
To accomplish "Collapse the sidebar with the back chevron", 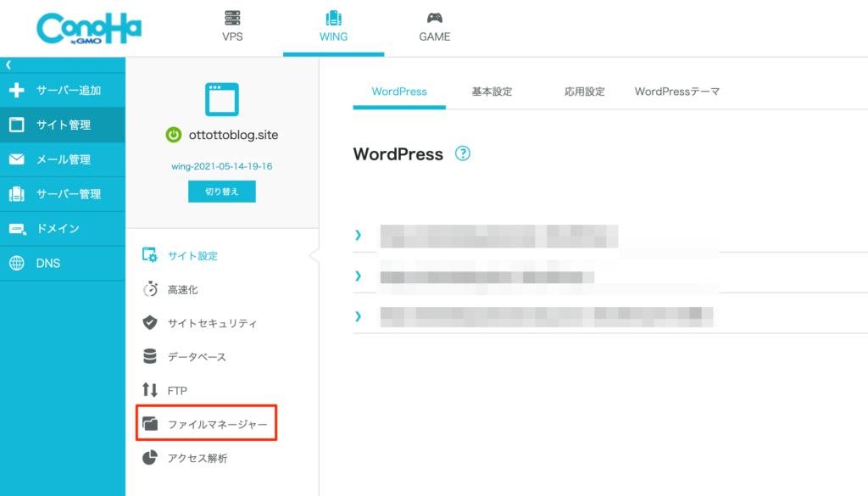I will (x=8, y=64).
